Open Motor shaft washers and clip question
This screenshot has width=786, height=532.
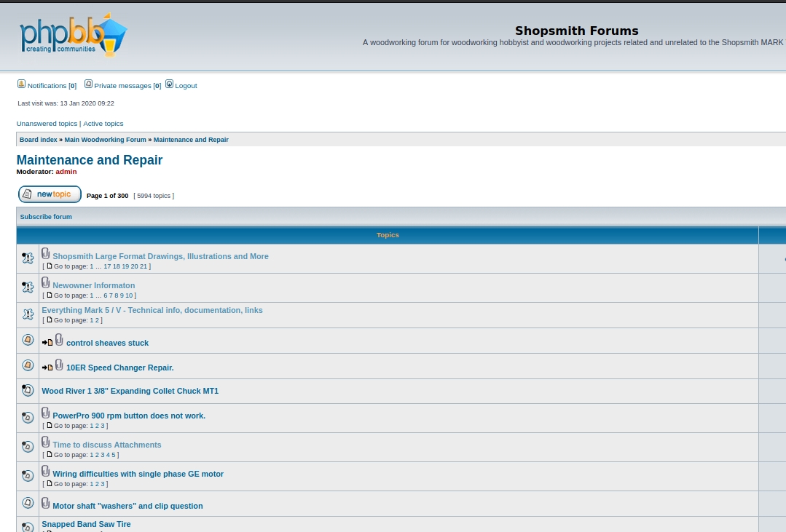[x=127, y=506]
